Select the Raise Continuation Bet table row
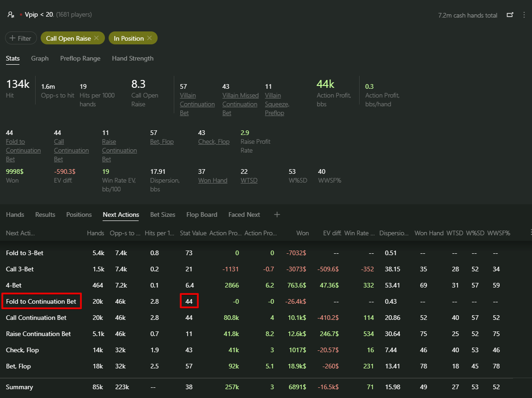This screenshot has width=532, height=398. coord(38,334)
